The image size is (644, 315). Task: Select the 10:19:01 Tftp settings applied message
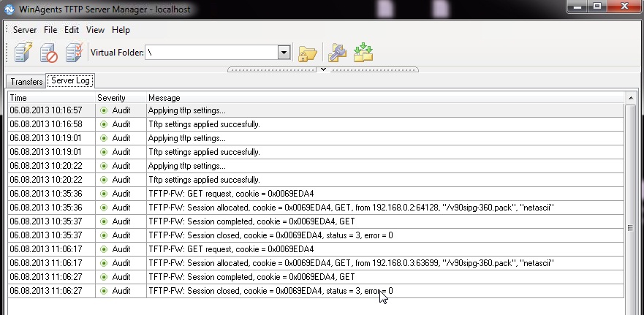coord(204,152)
